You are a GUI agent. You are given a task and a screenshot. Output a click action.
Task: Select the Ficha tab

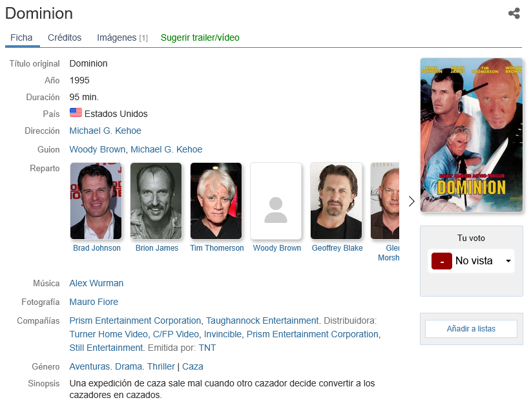(x=21, y=37)
